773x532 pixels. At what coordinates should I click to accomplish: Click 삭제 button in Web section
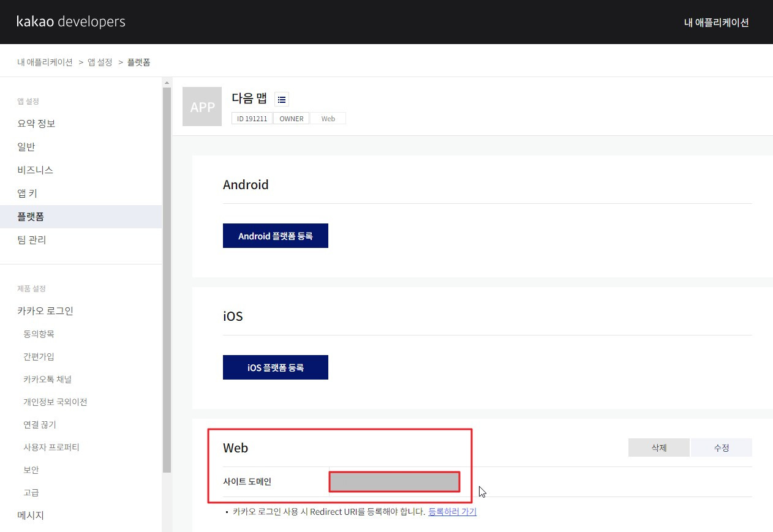[x=659, y=448]
